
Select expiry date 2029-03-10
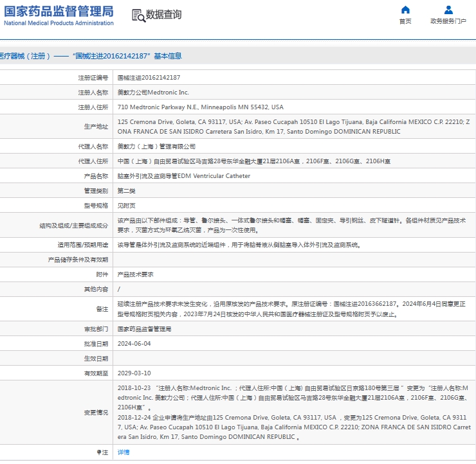tap(134, 373)
